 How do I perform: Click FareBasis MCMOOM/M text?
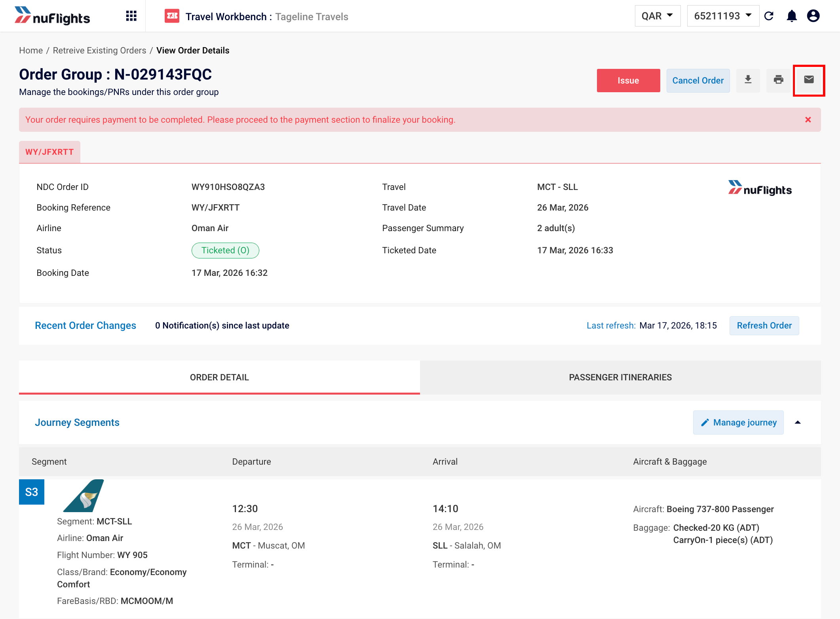[x=146, y=601]
